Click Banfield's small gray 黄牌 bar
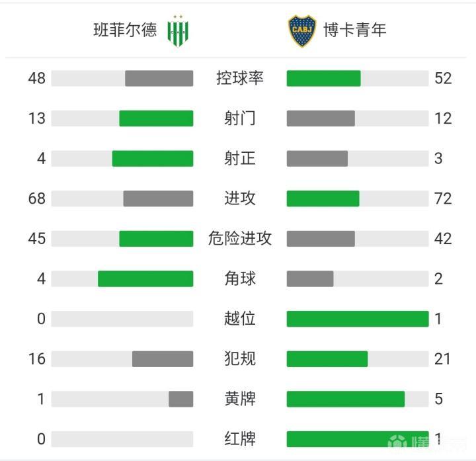The height and width of the screenshot is (461, 476). 180,399
